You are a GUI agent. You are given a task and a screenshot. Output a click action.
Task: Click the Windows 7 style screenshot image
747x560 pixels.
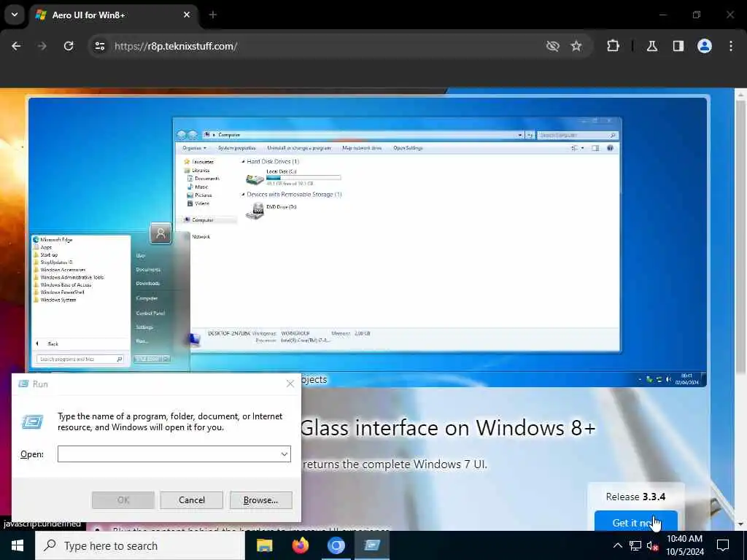click(368, 242)
